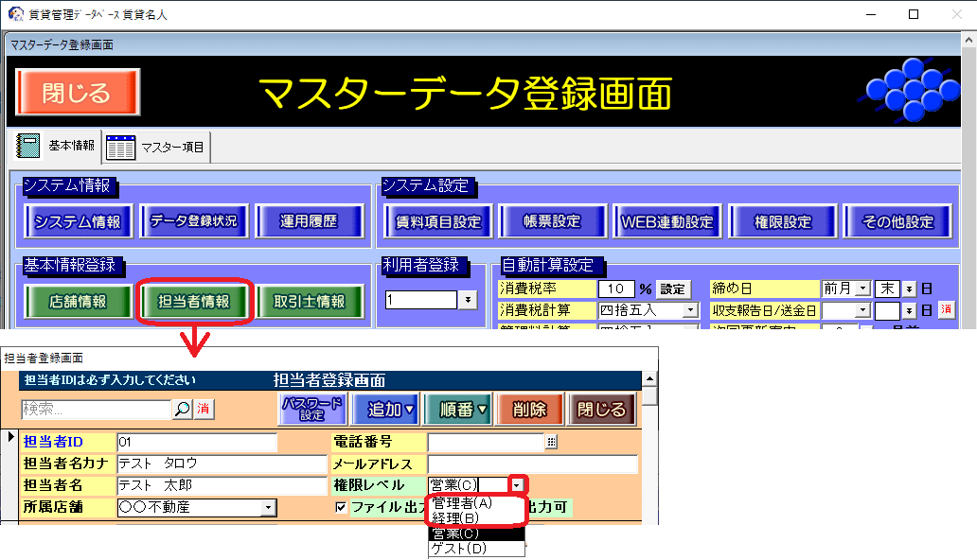Click the パスワード設定 button
This screenshot has width=977, height=560.
pyautogui.click(x=311, y=410)
